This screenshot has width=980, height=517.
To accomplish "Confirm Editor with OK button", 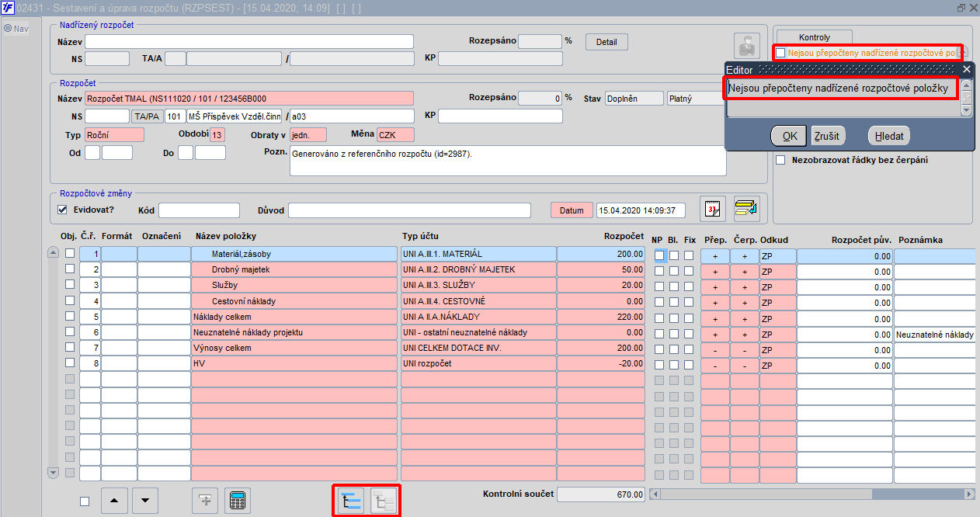I will [x=789, y=136].
